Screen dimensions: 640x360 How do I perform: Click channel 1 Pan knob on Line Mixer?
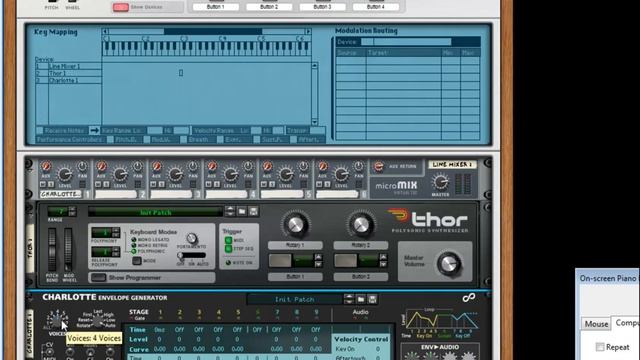82,166
